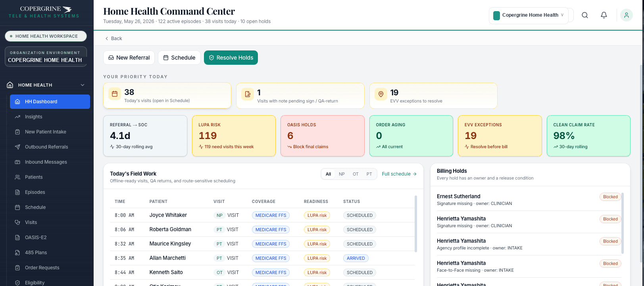Viewport: 644px width, 286px height.
Task: Click the 485 Plans icon
Action: pyautogui.click(x=17, y=253)
